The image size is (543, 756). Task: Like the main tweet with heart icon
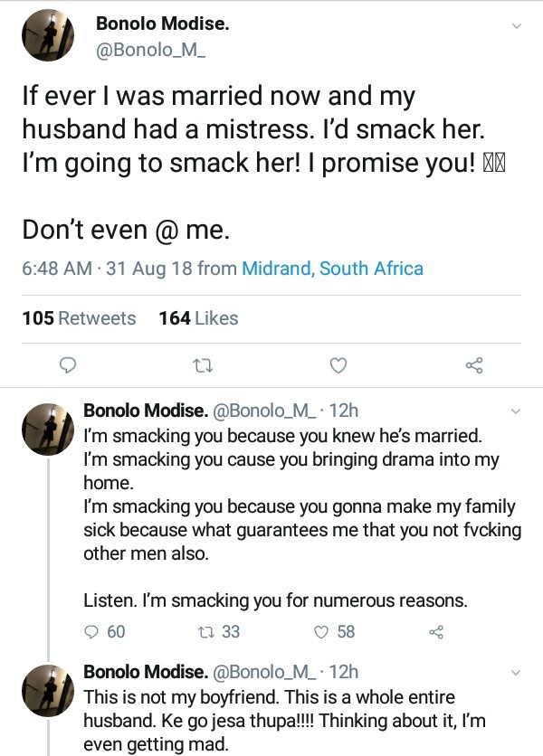click(x=338, y=366)
